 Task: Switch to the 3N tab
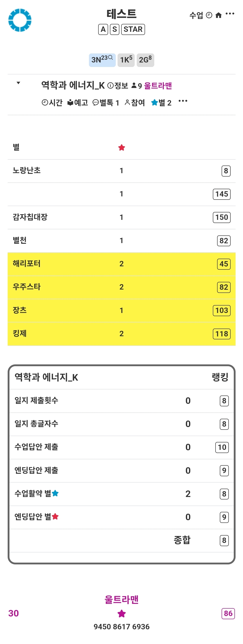[102, 60]
